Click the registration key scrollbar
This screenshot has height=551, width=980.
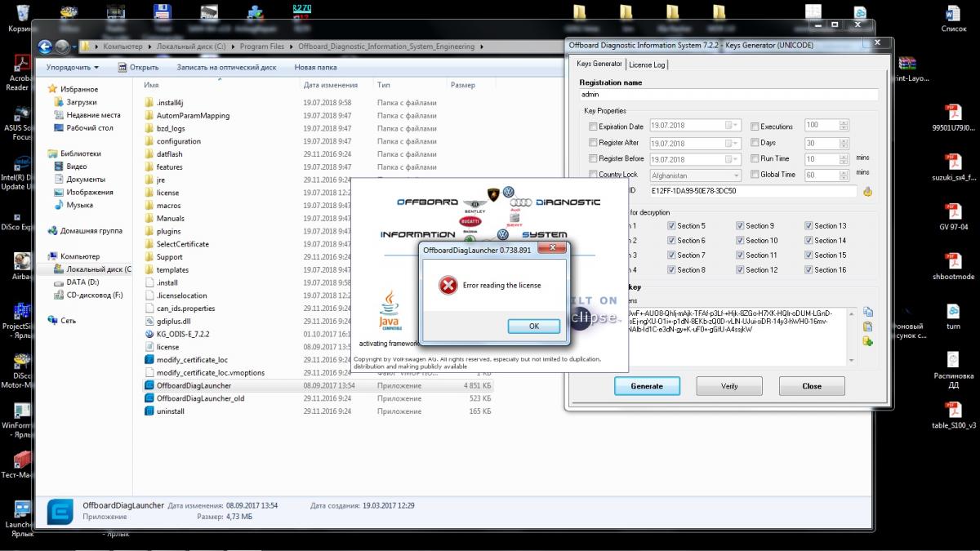click(852, 335)
